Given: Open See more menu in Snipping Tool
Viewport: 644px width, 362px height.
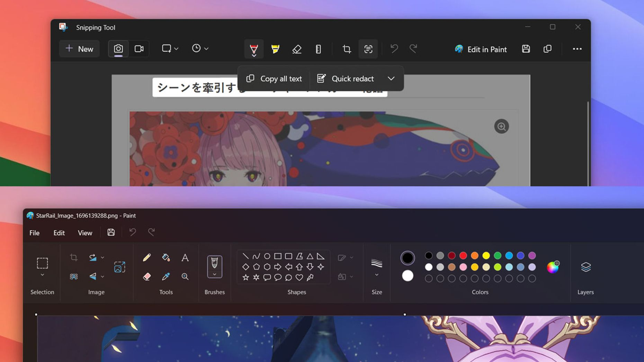Looking at the screenshot, I should [577, 49].
